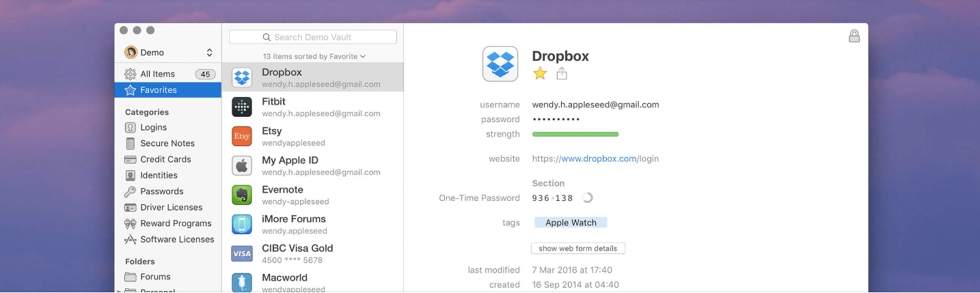Click the '4500 **** 5678' card number text
The image size is (980, 293).
292,261
